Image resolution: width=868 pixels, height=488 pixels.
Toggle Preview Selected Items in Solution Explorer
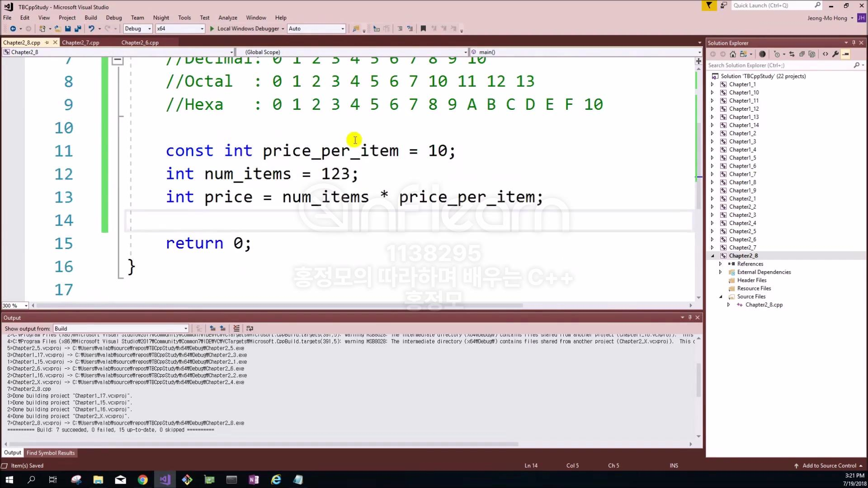[846, 54]
